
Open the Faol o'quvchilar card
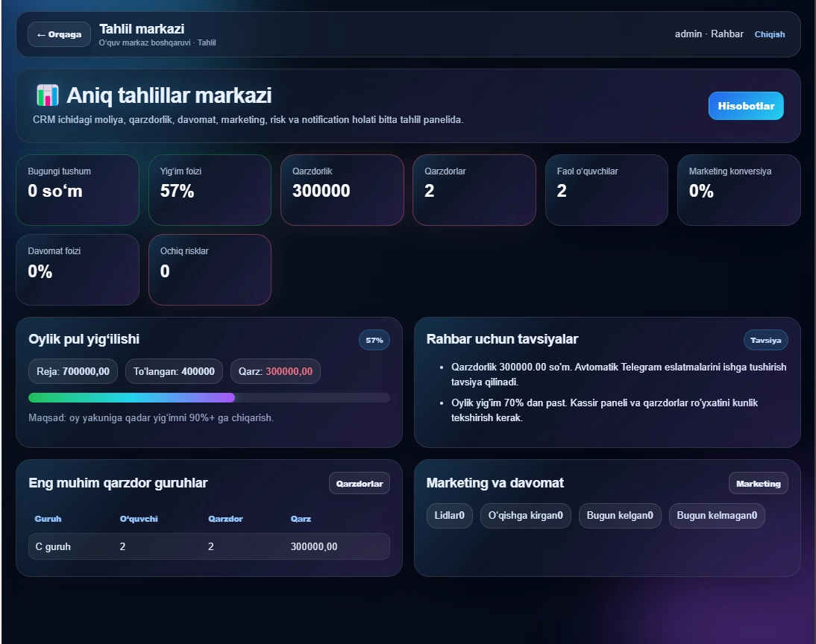pos(606,190)
